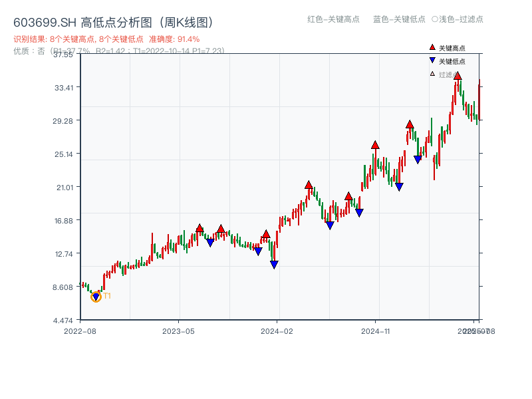Click the 603699.SH chart title
532x399 pixels.
pos(114,23)
